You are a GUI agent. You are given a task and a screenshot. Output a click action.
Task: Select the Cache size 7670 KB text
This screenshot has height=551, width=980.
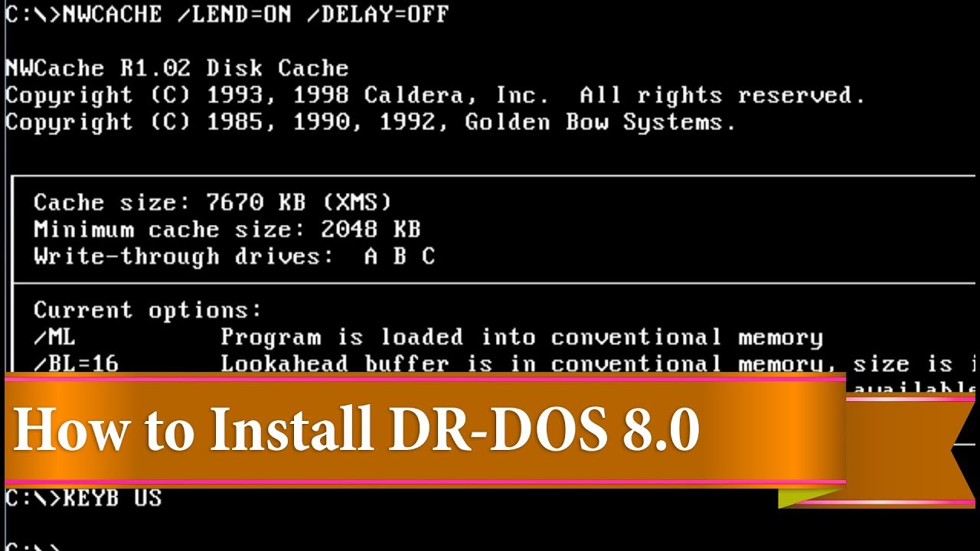click(169, 203)
